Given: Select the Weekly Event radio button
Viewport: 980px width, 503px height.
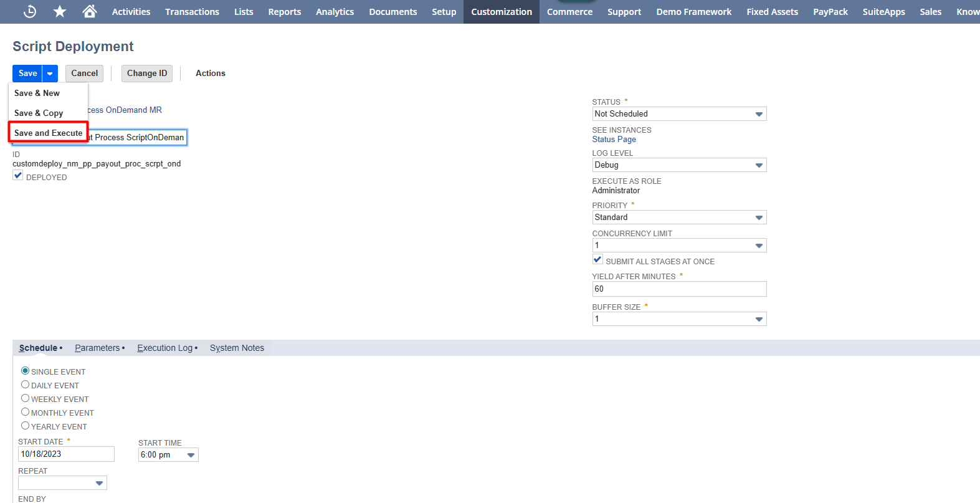Looking at the screenshot, I should pos(26,398).
